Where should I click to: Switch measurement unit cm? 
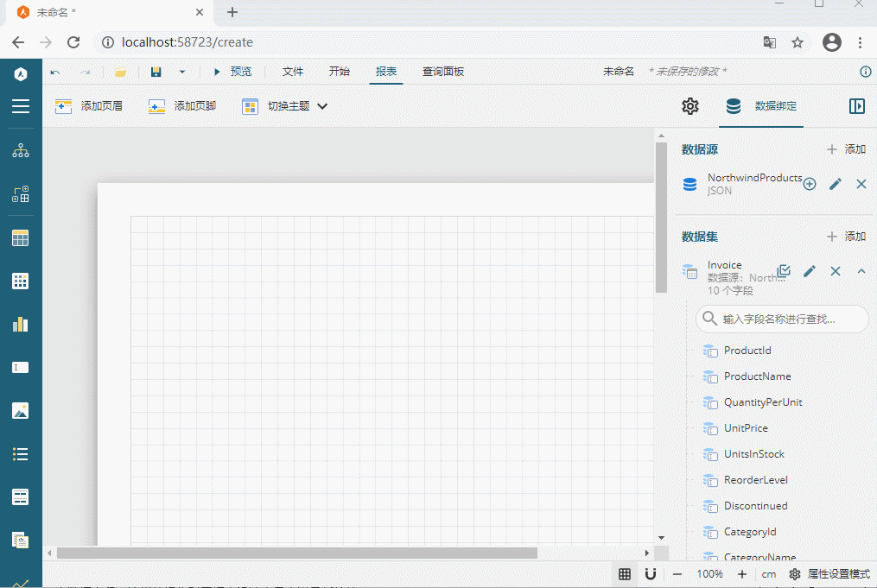tap(768, 574)
